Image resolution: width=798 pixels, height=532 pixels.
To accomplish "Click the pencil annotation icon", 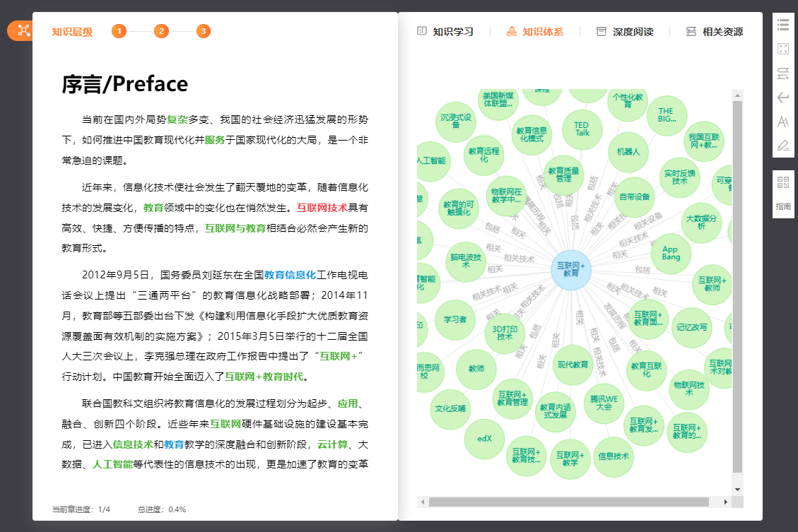I will click(782, 146).
